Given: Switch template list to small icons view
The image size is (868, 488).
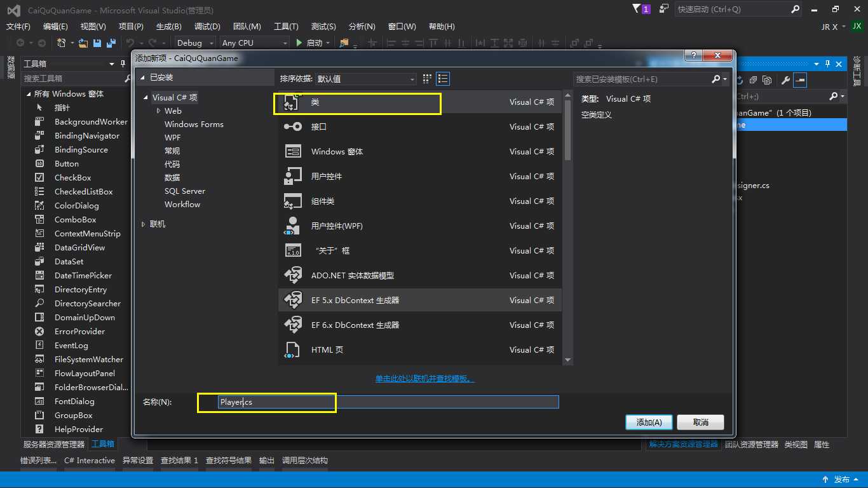Looking at the screenshot, I should click(x=444, y=79).
